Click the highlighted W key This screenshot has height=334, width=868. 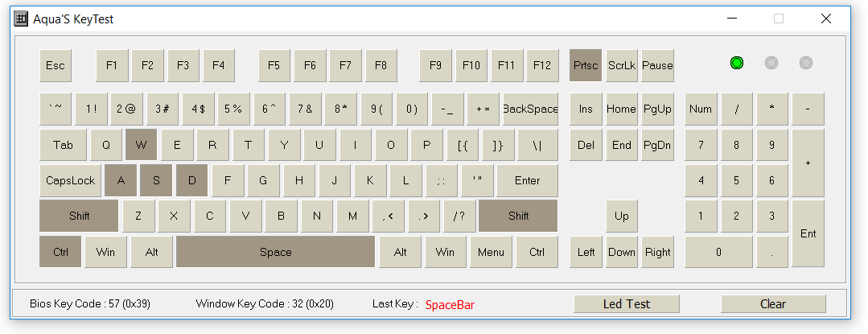click(x=141, y=145)
